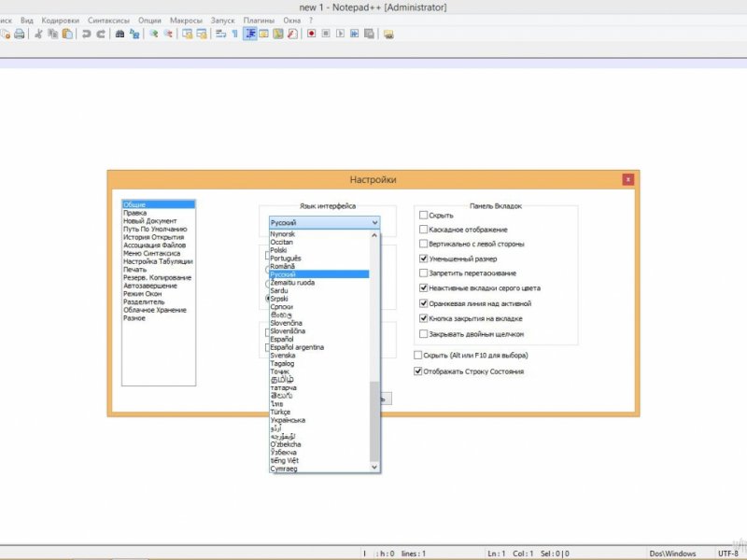The height and width of the screenshot is (560, 747).
Task: Uncheck 'Кнопка закрытия на вкладке'
Action: [x=423, y=318]
